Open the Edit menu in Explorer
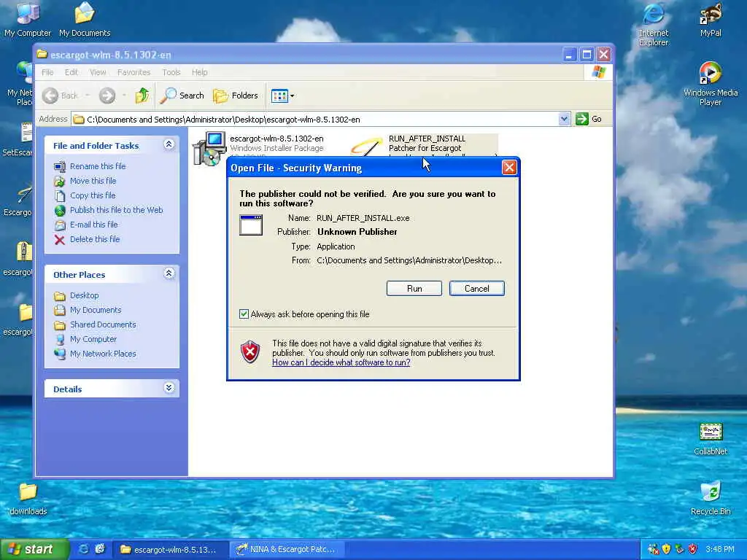 71,72
